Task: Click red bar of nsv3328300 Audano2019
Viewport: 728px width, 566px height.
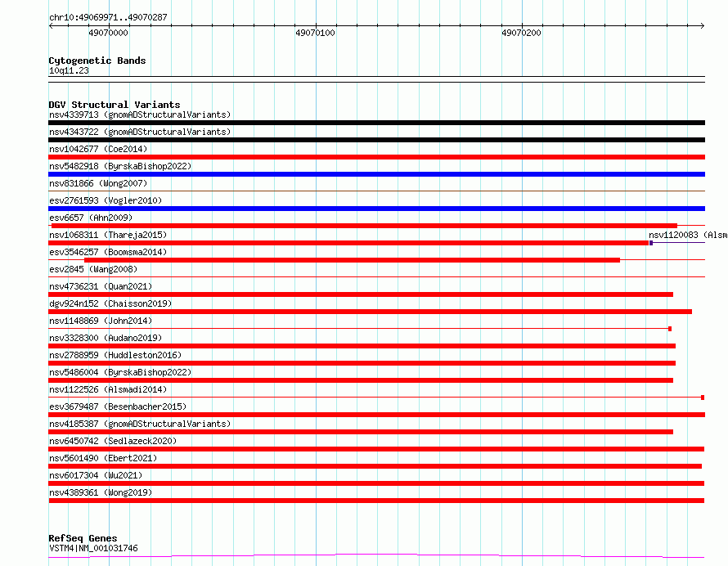Action: pos(362,346)
